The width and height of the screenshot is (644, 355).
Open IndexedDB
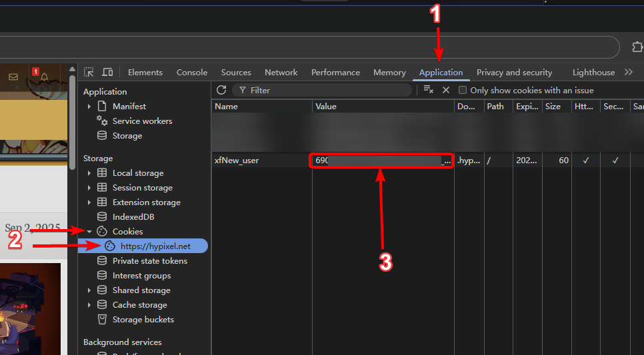click(x=133, y=216)
